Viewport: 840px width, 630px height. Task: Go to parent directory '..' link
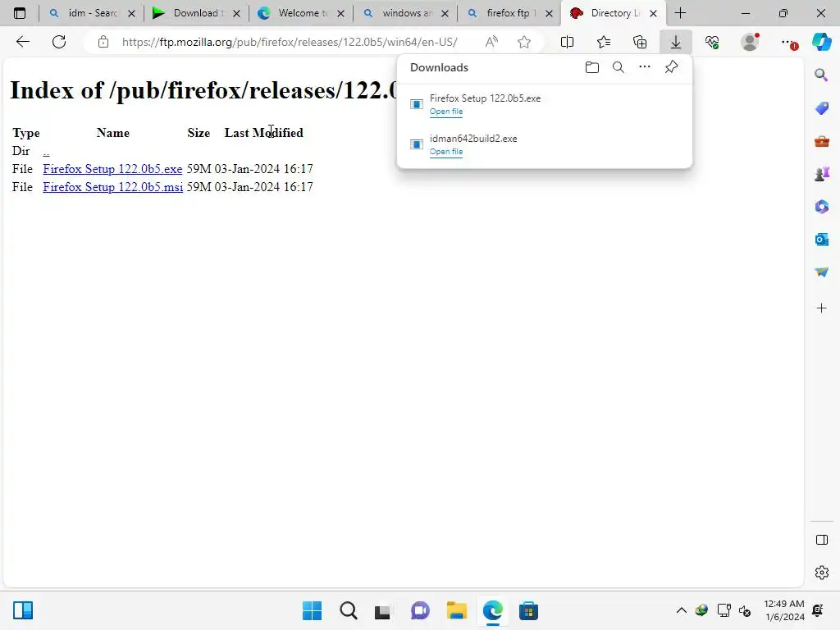pyautogui.click(x=46, y=151)
